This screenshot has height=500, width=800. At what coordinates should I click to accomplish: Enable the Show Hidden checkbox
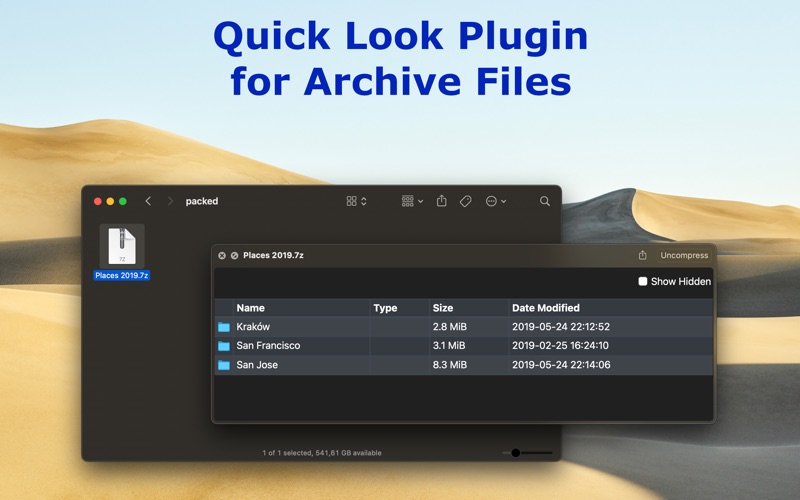click(643, 282)
